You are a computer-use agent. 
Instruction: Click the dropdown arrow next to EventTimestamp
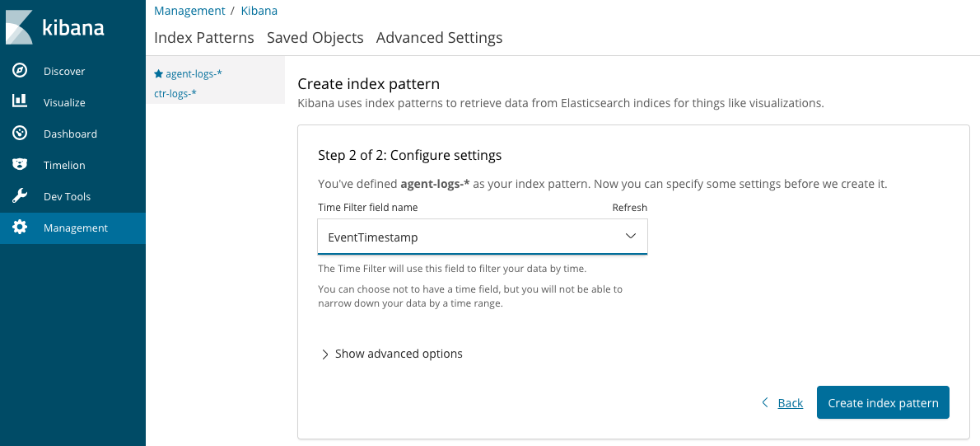click(x=631, y=237)
